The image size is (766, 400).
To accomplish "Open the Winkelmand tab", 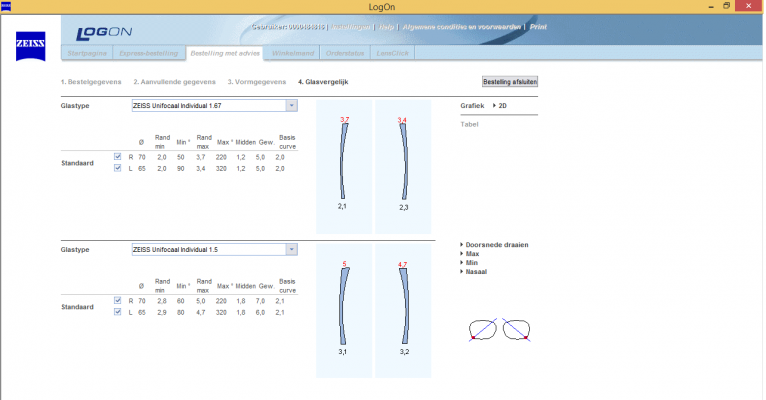I will pos(293,53).
